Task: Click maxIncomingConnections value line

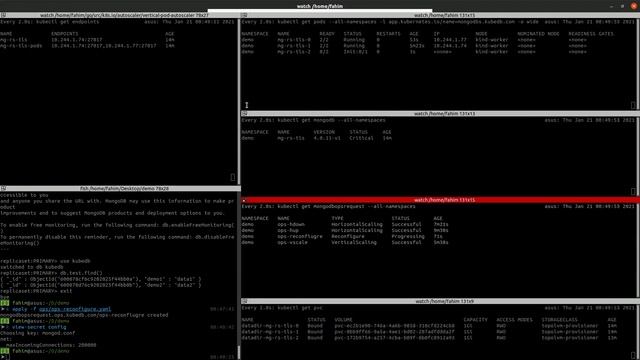Action: [x=51, y=345]
